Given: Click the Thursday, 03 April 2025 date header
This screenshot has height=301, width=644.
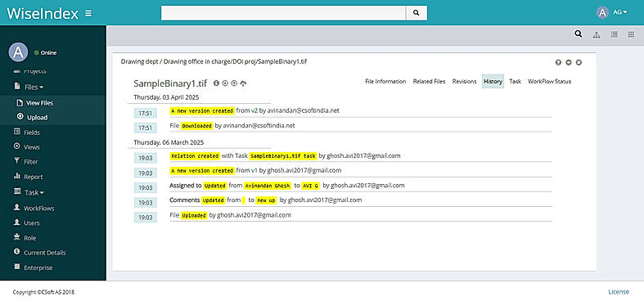Looking at the screenshot, I should click(166, 97).
